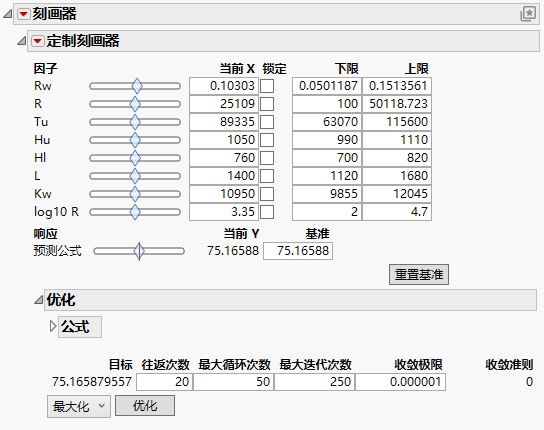This screenshot has height=430, width=544.
Task: Click the Hu slider handle
Action: pos(135,140)
